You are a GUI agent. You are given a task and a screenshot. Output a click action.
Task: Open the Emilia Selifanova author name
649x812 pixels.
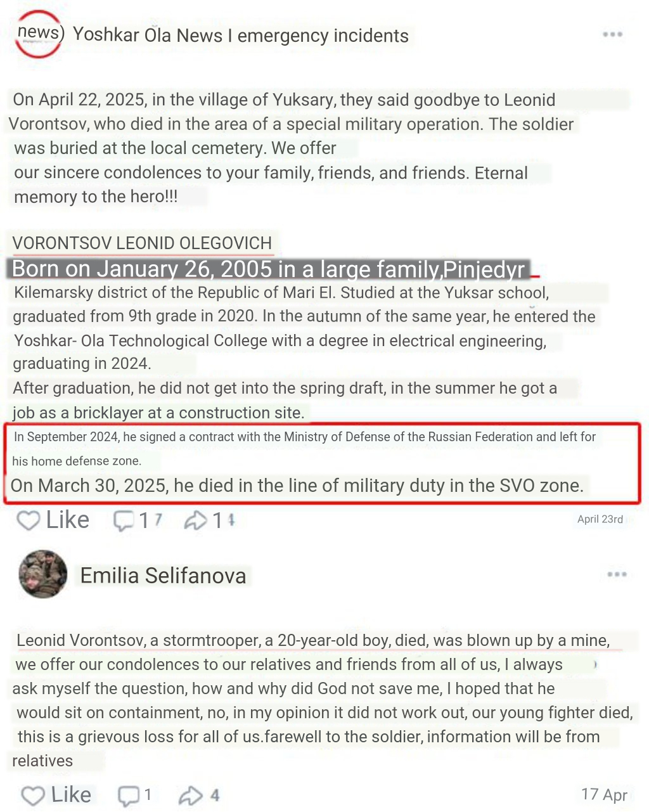pyautogui.click(x=163, y=576)
